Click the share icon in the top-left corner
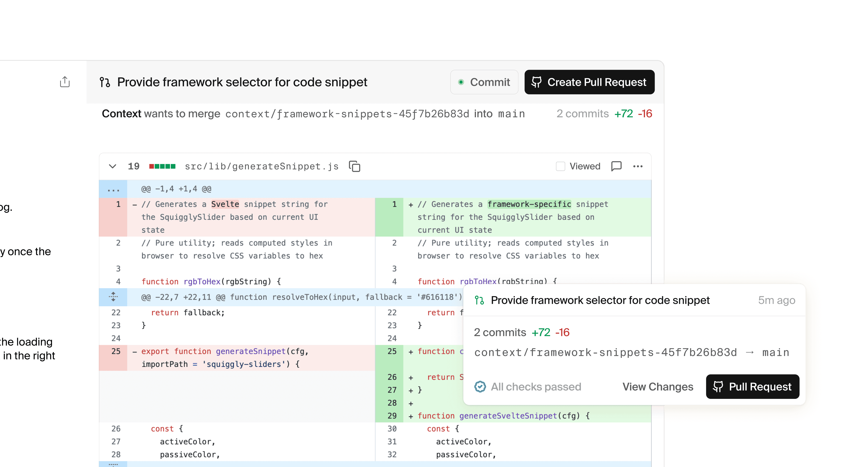868x467 pixels. tap(65, 82)
